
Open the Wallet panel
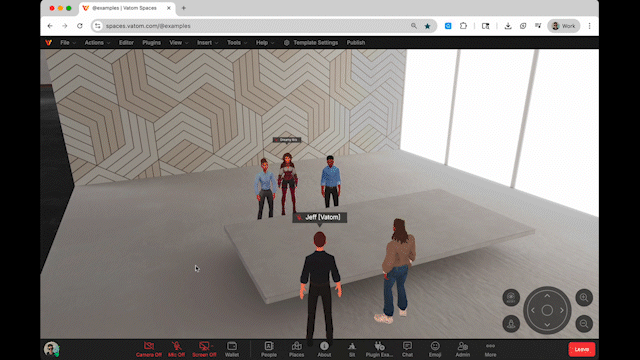click(x=232, y=349)
